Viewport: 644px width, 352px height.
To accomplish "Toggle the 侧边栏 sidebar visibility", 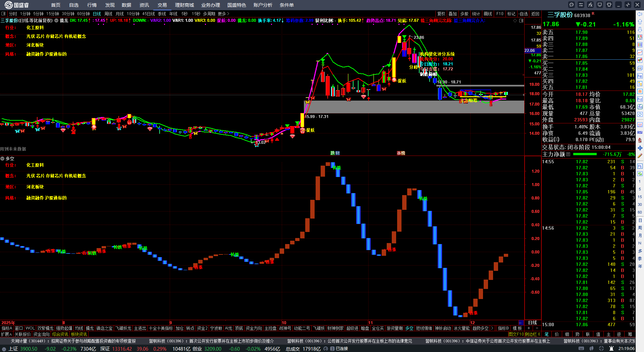I will click(x=533, y=334).
